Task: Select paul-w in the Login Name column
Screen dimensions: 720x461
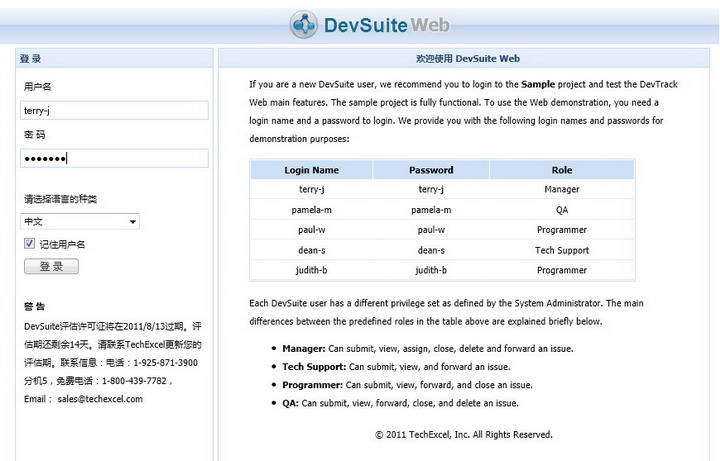Action: (x=311, y=230)
